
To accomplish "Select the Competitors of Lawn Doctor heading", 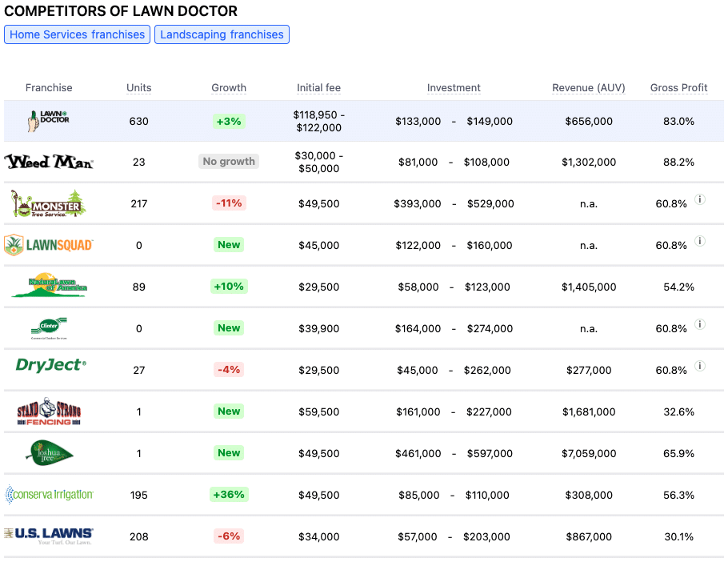I will [x=121, y=10].
